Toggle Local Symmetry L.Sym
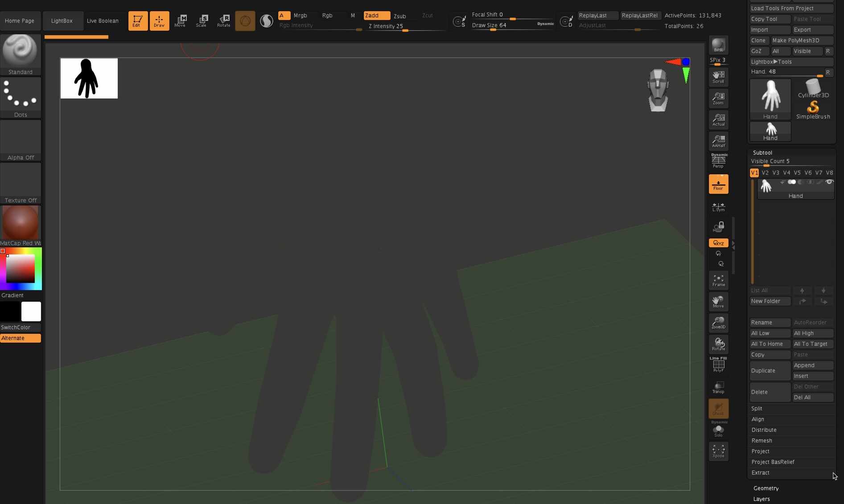 718,207
